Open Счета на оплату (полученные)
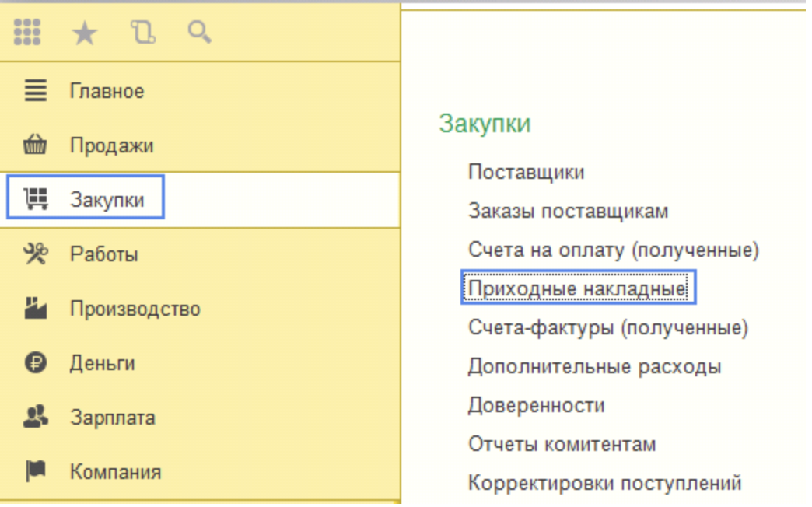 613,250
